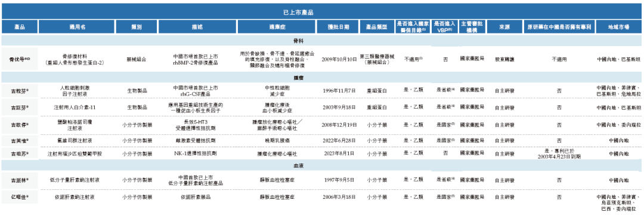Select the NK-1選擇性拮抗劑 description cell
Viewport: 644px width, 215px height.
[197, 153]
